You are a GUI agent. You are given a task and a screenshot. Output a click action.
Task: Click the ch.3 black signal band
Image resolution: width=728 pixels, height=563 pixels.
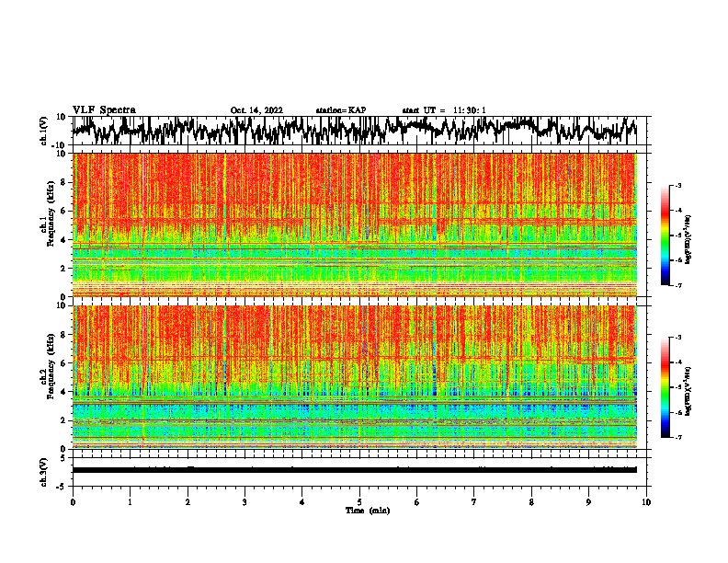click(x=355, y=470)
